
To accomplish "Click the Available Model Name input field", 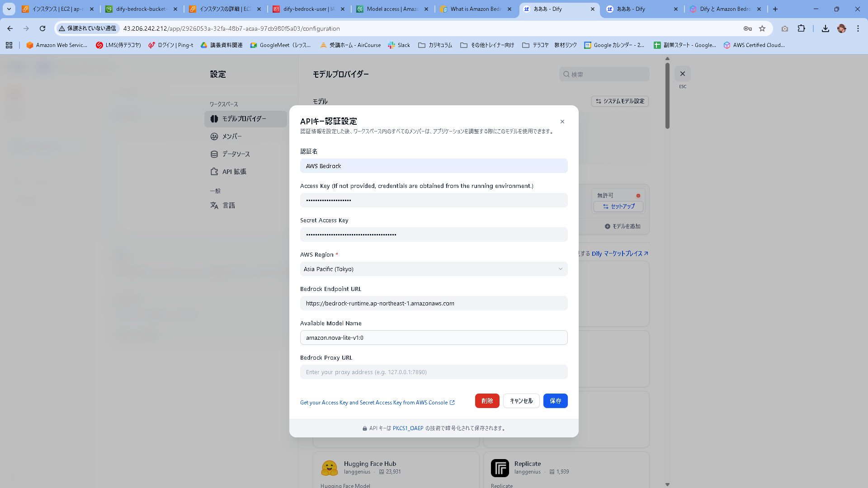I will tap(433, 338).
